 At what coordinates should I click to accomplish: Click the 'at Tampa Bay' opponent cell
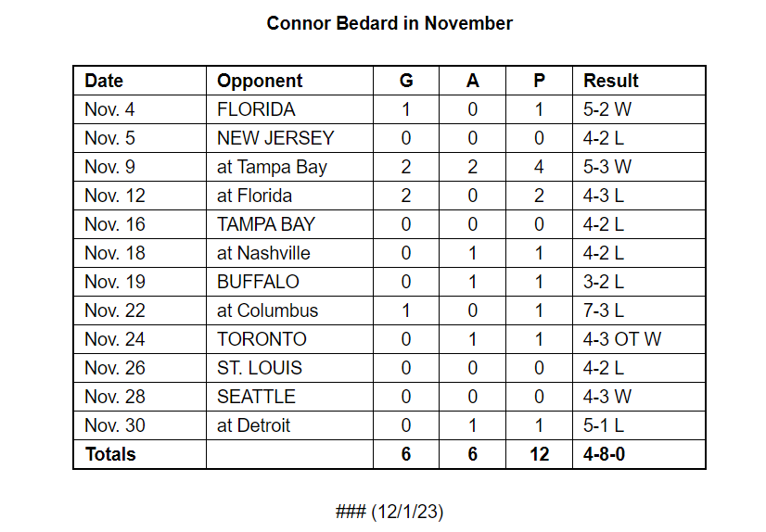coord(289,167)
